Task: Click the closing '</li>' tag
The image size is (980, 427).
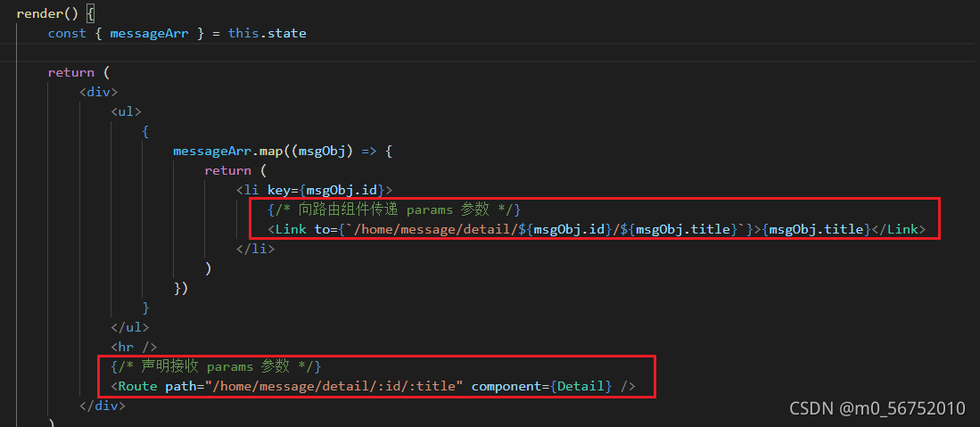Action: click(x=255, y=249)
